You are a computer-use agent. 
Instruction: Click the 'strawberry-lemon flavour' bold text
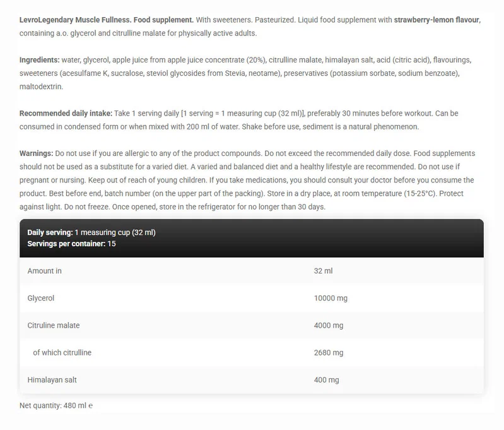point(437,20)
